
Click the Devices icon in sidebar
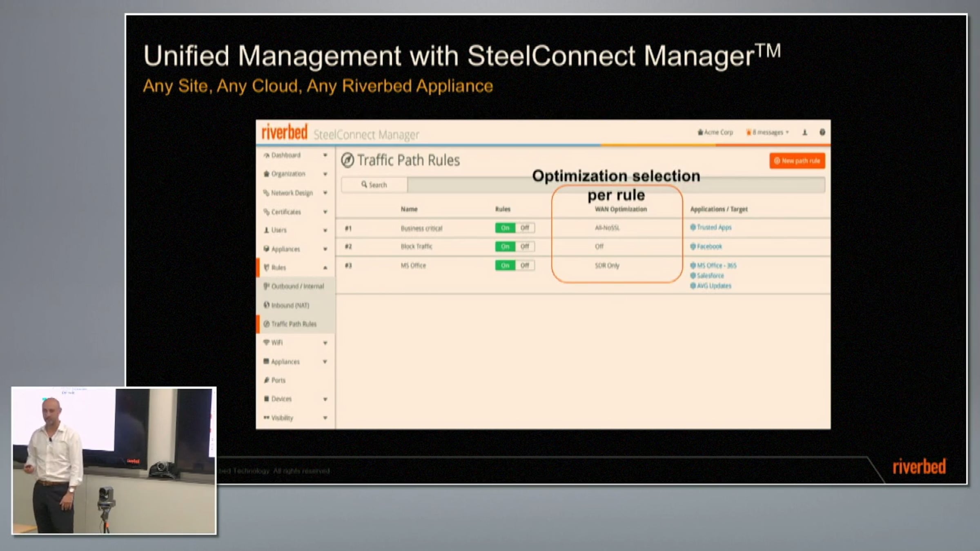pos(267,399)
